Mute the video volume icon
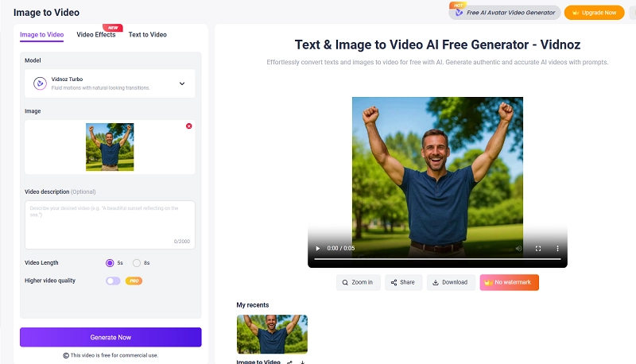 coord(518,248)
